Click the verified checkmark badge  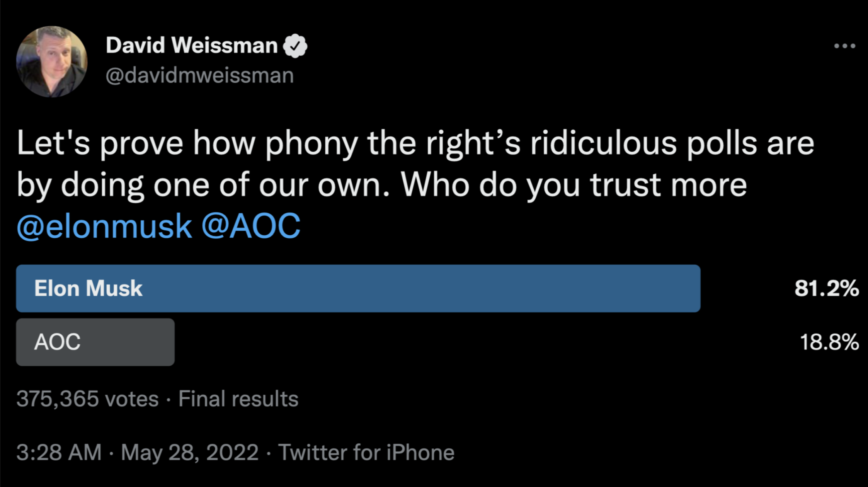295,46
